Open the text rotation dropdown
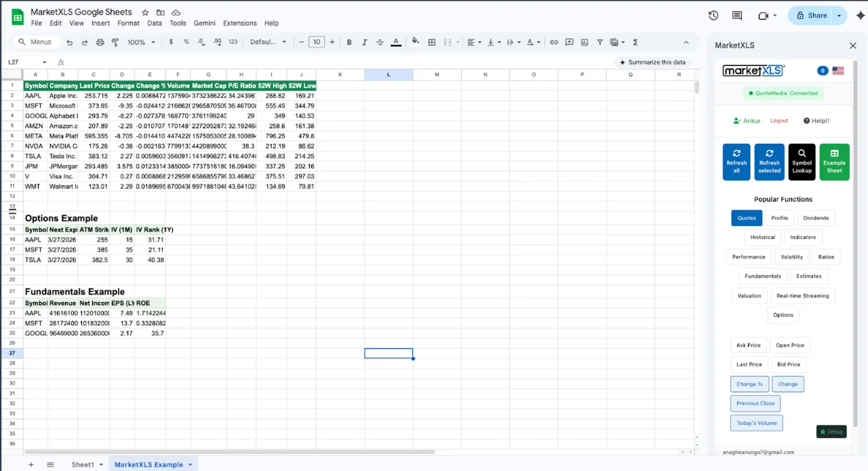 534,42
